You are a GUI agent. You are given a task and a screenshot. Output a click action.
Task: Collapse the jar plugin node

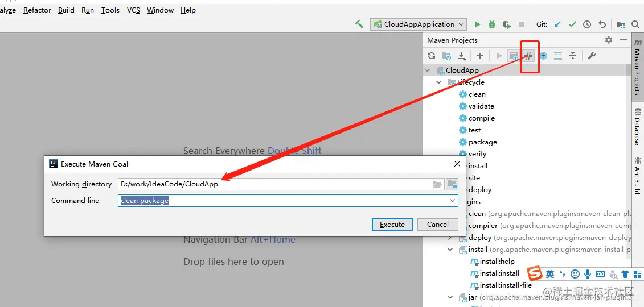click(450, 297)
